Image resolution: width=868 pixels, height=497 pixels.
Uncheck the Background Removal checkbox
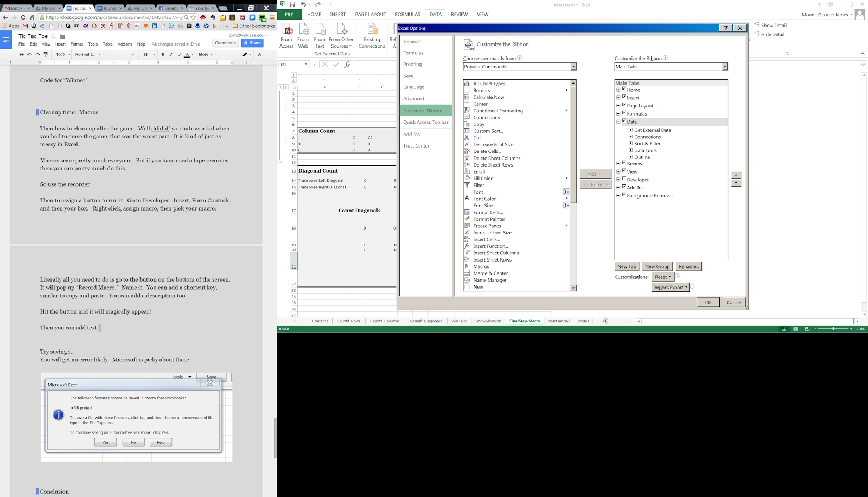[x=624, y=195]
